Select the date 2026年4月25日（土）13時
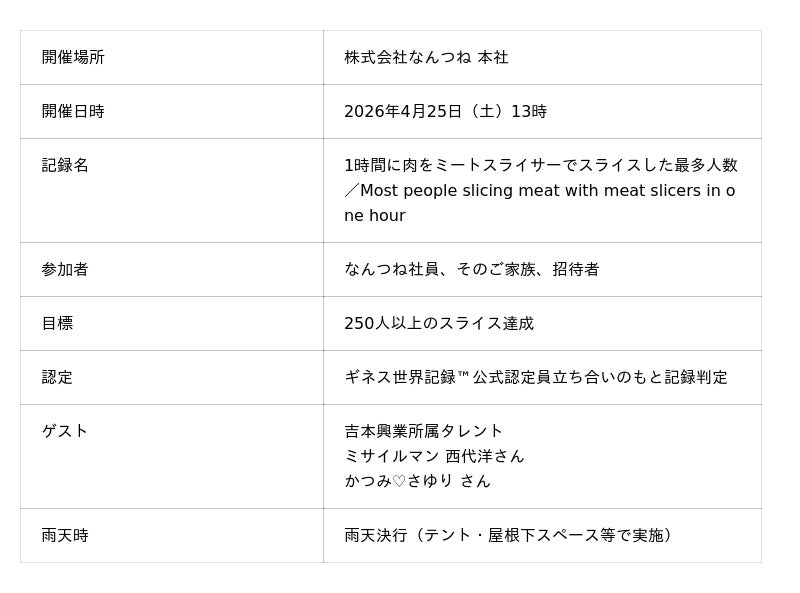Screen dimensions: 800x593 (445, 112)
